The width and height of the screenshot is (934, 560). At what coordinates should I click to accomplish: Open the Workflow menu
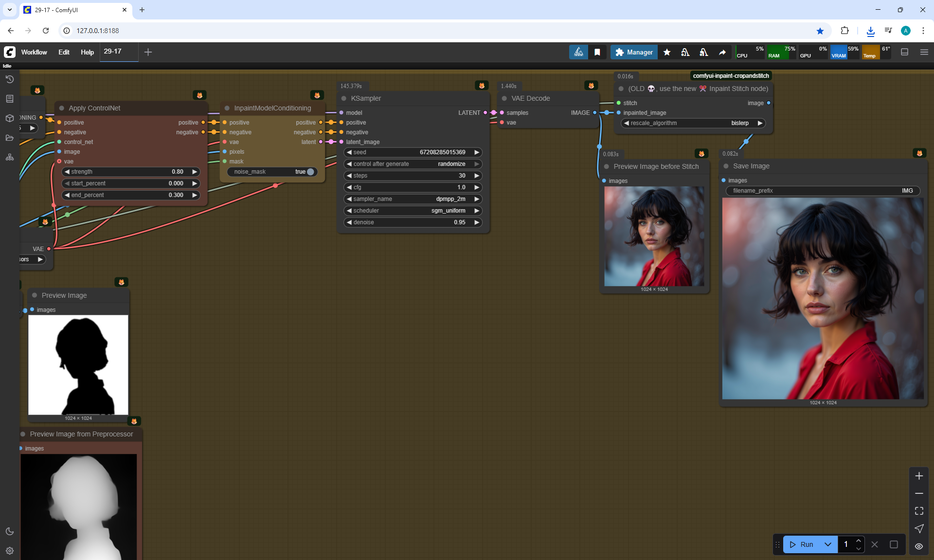34,52
